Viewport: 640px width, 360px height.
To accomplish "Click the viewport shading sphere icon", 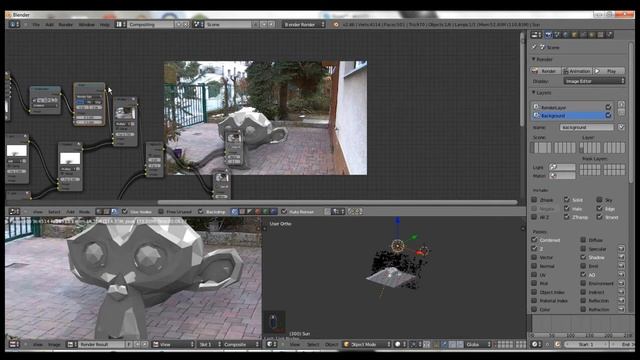I will coord(399,344).
